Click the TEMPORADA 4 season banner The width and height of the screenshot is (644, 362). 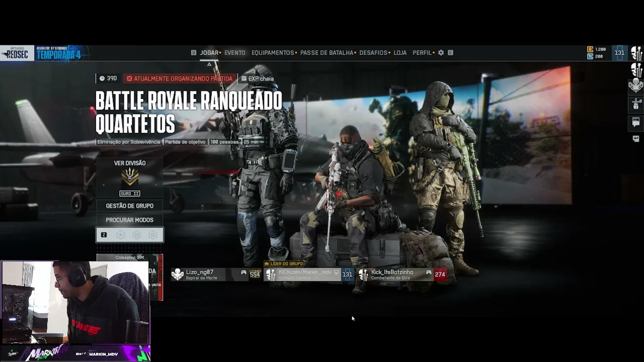coord(59,53)
